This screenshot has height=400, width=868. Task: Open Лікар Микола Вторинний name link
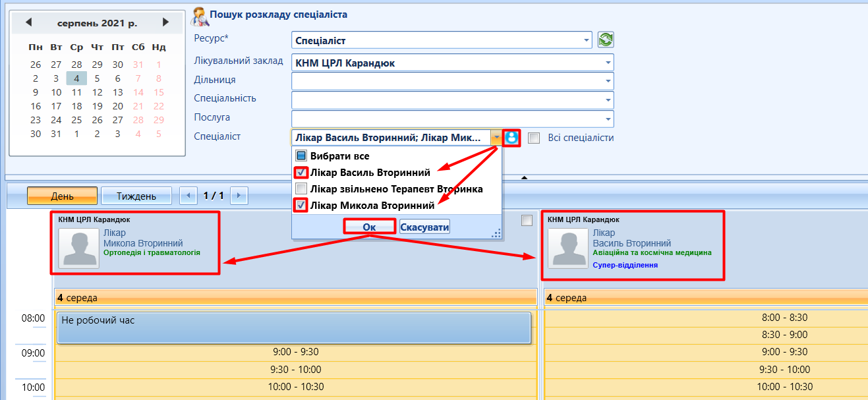(143, 238)
